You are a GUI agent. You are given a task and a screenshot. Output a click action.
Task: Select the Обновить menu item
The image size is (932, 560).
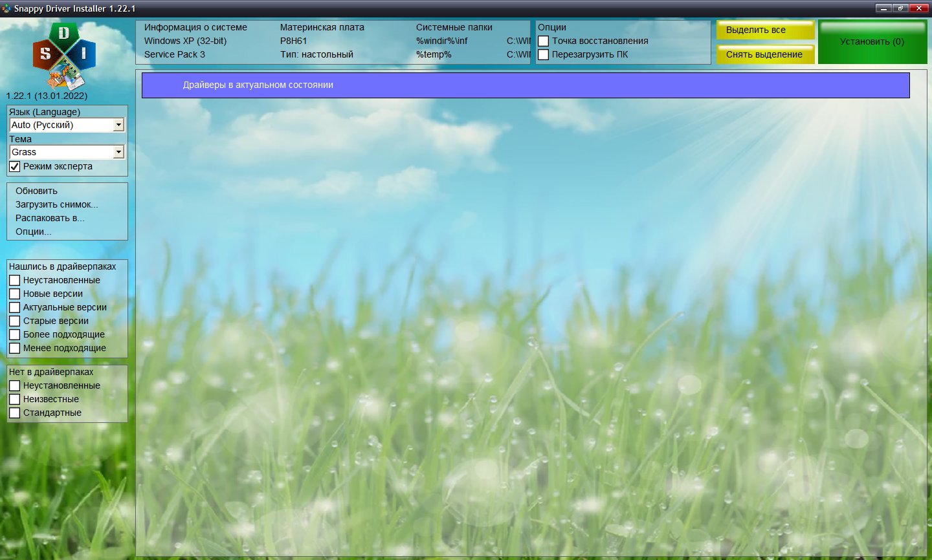pos(37,191)
